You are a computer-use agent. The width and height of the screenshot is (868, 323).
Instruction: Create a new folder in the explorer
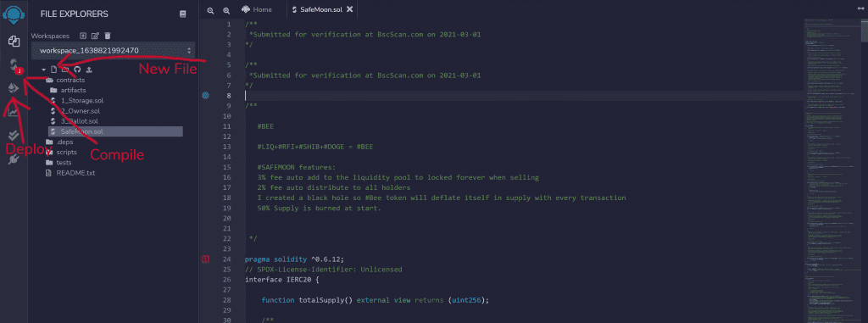[65, 70]
